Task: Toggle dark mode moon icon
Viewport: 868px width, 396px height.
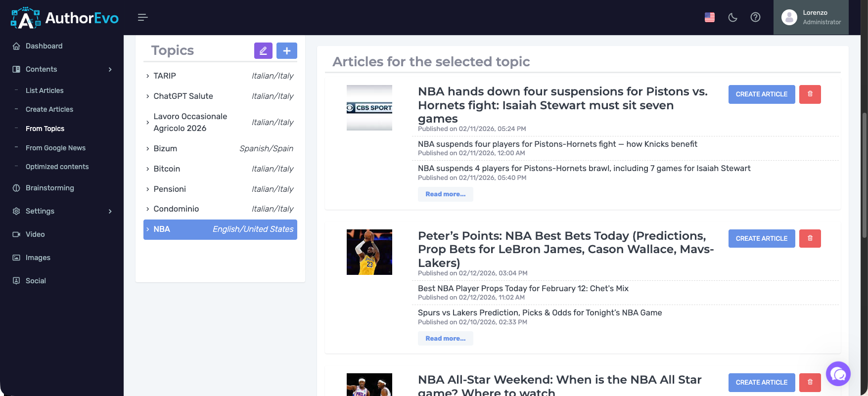Action: [733, 17]
